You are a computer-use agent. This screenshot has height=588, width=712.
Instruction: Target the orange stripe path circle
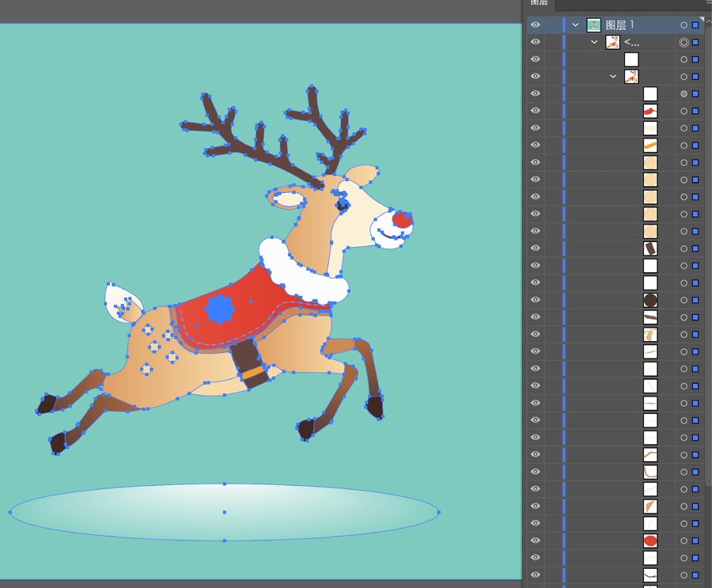[684, 146]
